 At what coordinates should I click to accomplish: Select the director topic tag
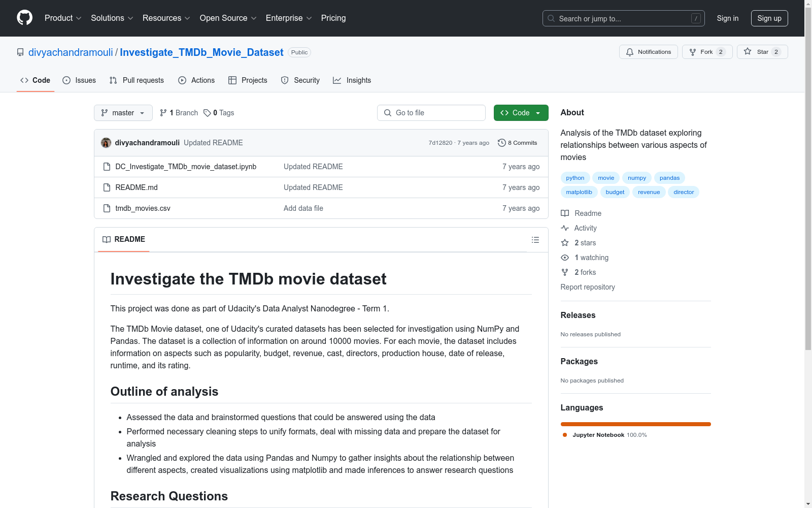tap(684, 192)
